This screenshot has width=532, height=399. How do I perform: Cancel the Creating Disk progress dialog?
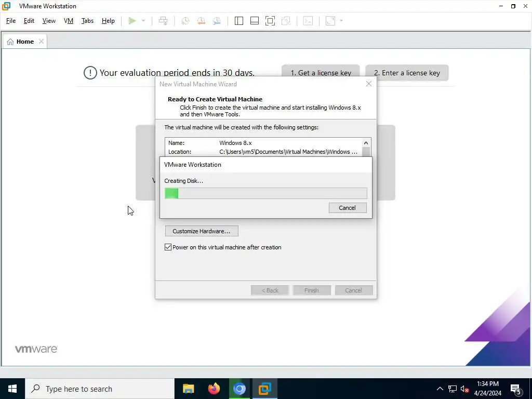pyautogui.click(x=348, y=208)
